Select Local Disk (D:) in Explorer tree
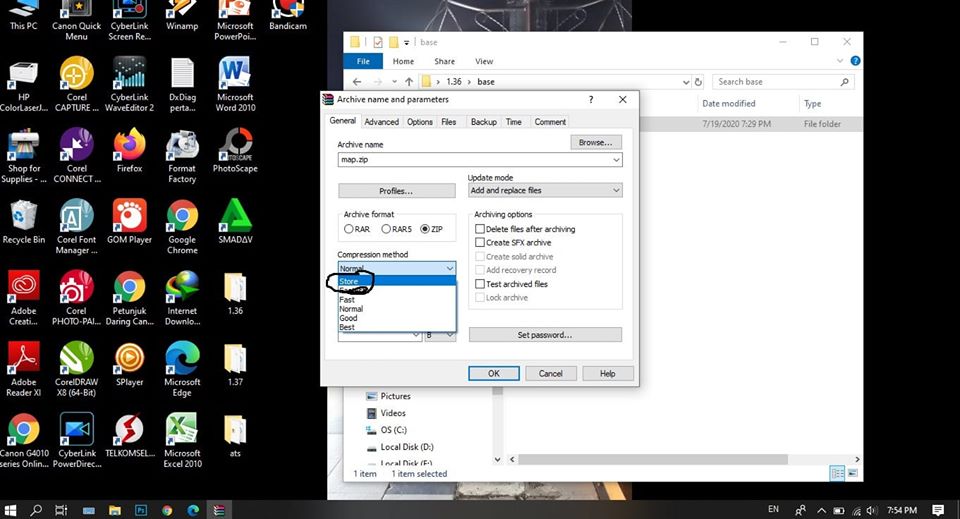 pos(400,447)
